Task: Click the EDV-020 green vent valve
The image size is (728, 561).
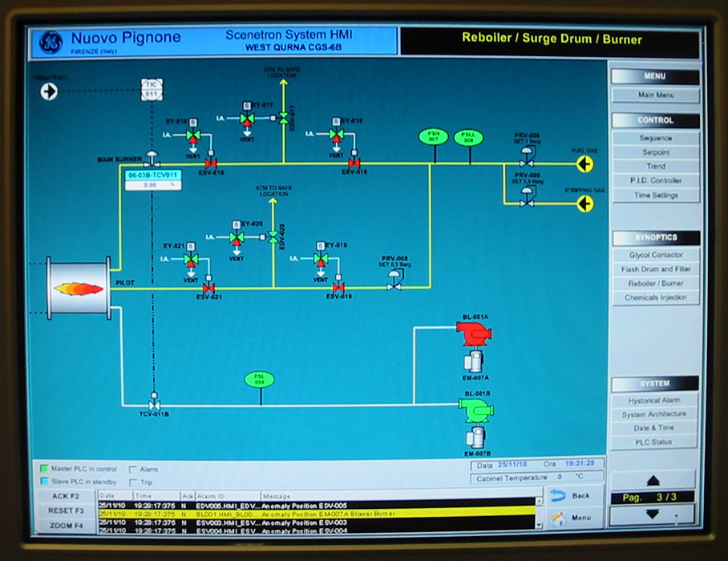Action: 273,237
